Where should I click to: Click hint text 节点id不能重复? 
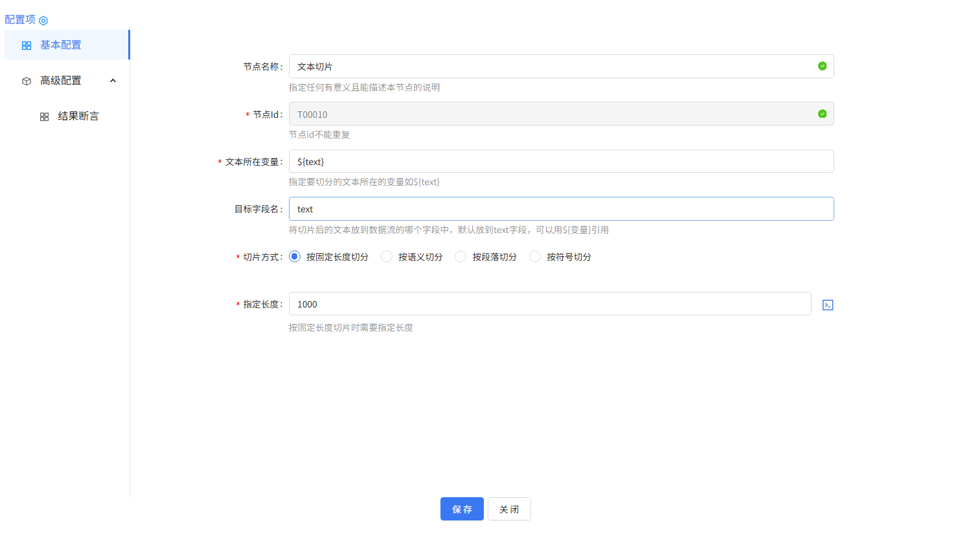point(319,135)
